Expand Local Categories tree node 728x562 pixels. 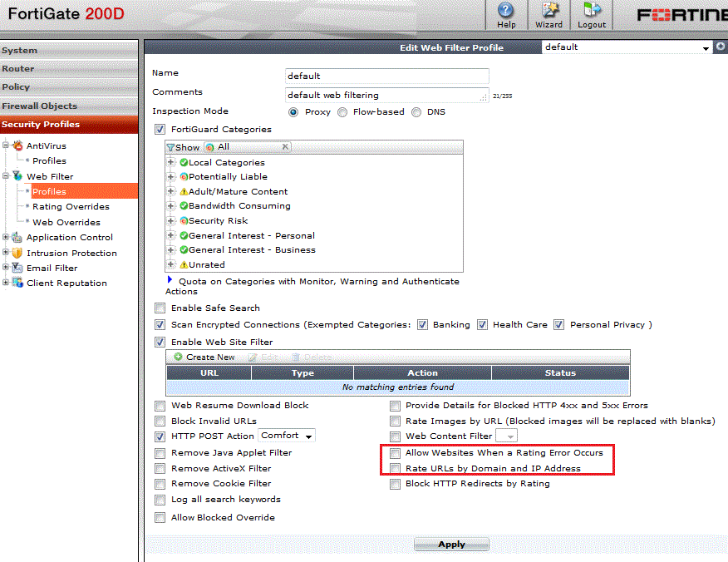171,162
